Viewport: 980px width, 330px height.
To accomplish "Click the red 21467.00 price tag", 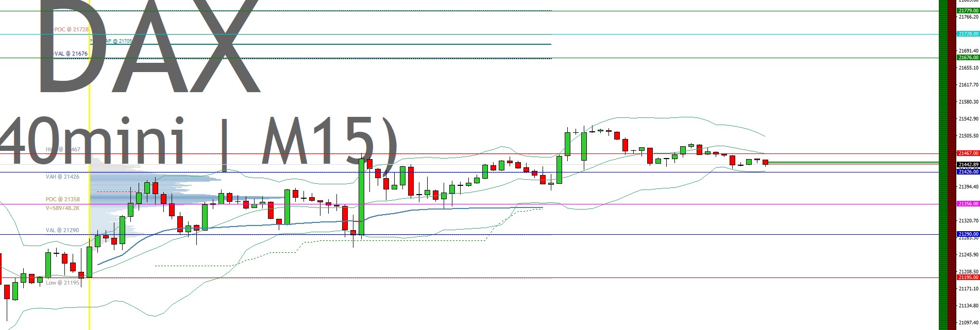I will (x=968, y=153).
